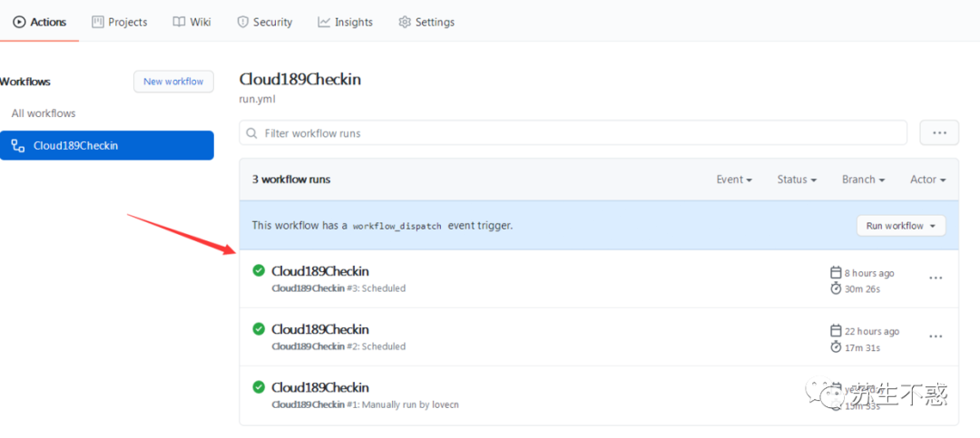980x438 pixels.
Task: Open the Cloud189Checkin #3 run title
Action: pos(320,271)
